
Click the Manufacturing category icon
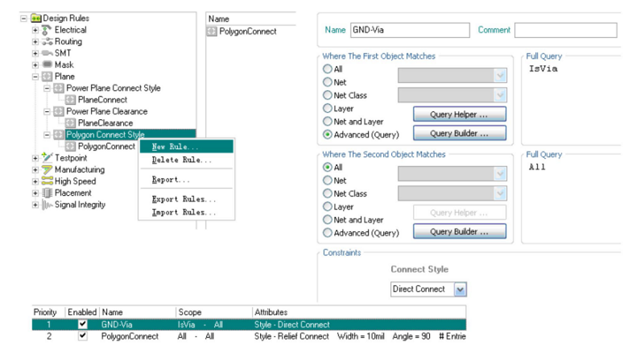[47, 170]
